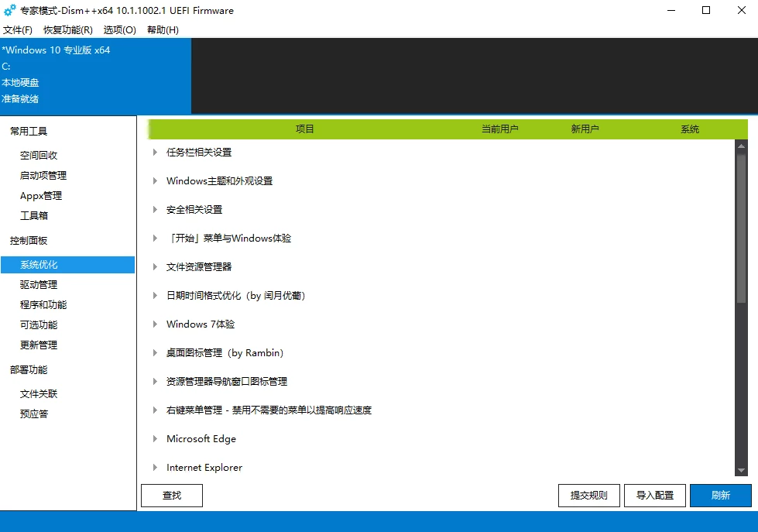Expand the Internet Explorer group
758x532 pixels.
click(156, 468)
